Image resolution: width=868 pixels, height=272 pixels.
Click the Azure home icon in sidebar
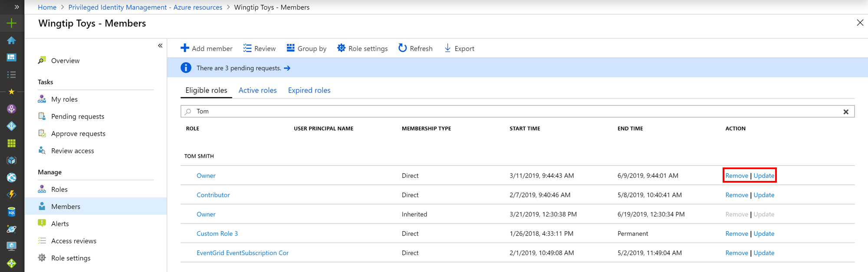pos(12,40)
